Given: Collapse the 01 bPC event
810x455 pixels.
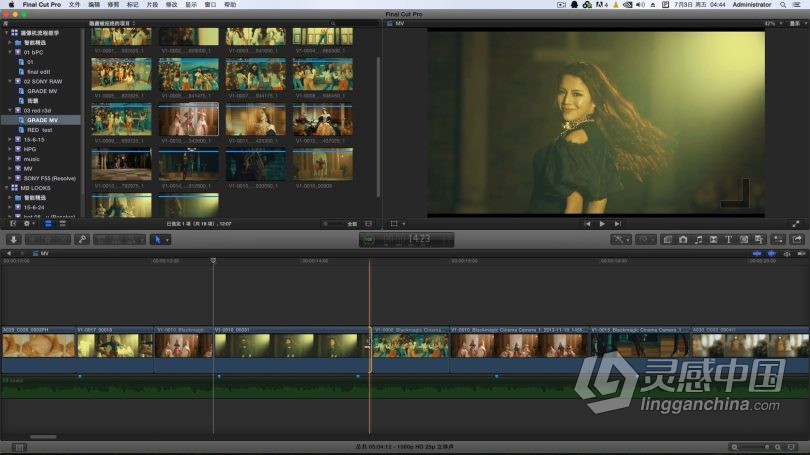Looking at the screenshot, I should tap(10, 52).
